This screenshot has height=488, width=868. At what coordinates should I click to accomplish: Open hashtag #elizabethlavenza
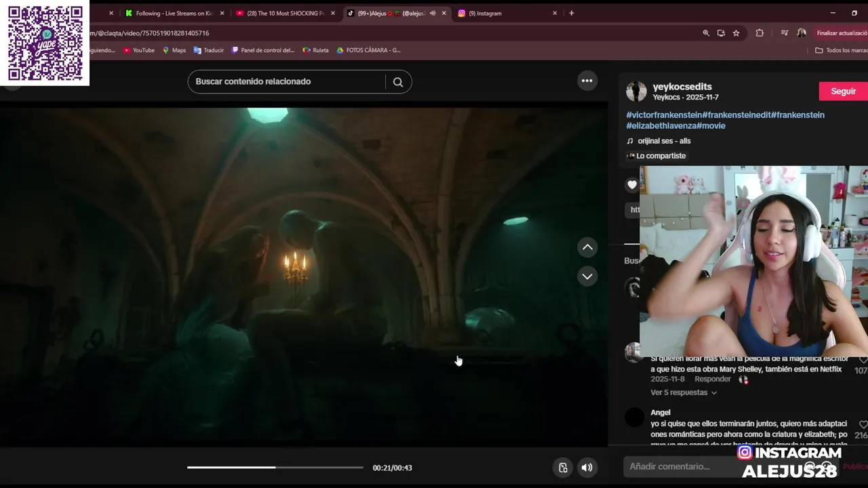pos(661,126)
